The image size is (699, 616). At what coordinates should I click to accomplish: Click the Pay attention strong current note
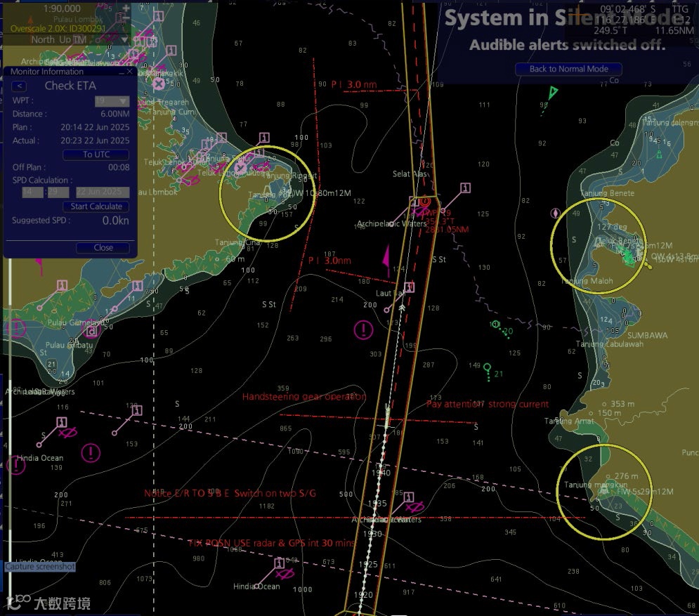pyautogui.click(x=488, y=405)
